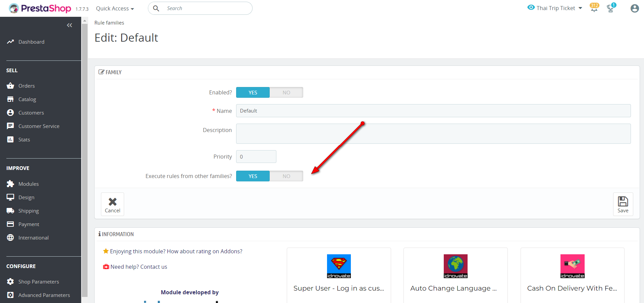Open the Orders menu
The height and width of the screenshot is (303, 644).
[x=26, y=86]
